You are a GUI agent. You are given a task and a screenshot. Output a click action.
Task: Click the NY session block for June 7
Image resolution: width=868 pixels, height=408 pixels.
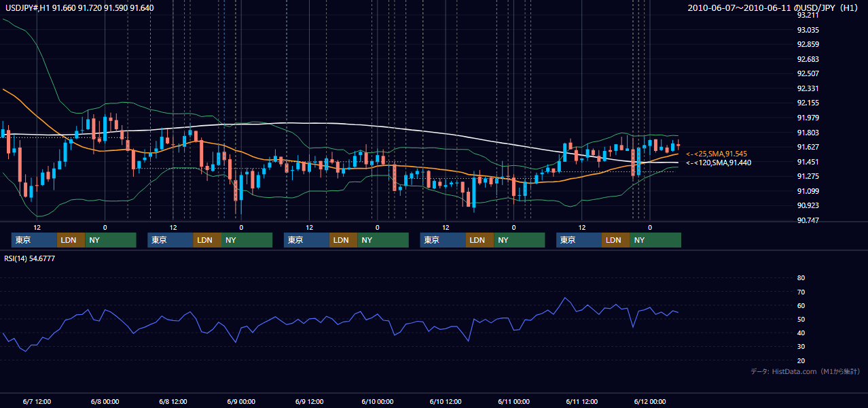[x=110, y=240]
